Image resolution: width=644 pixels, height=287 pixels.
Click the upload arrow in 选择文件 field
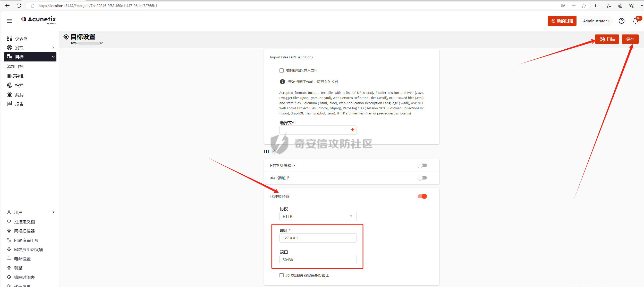(x=352, y=130)
